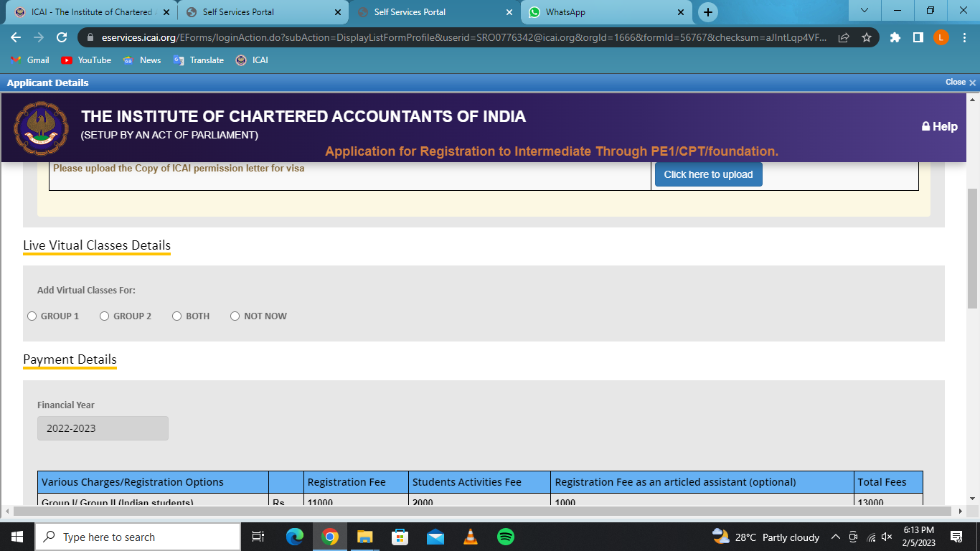The width and height of the screenshot is (980, 551).
Task: Open the Help link in header
Action: (x=940, y=126)
